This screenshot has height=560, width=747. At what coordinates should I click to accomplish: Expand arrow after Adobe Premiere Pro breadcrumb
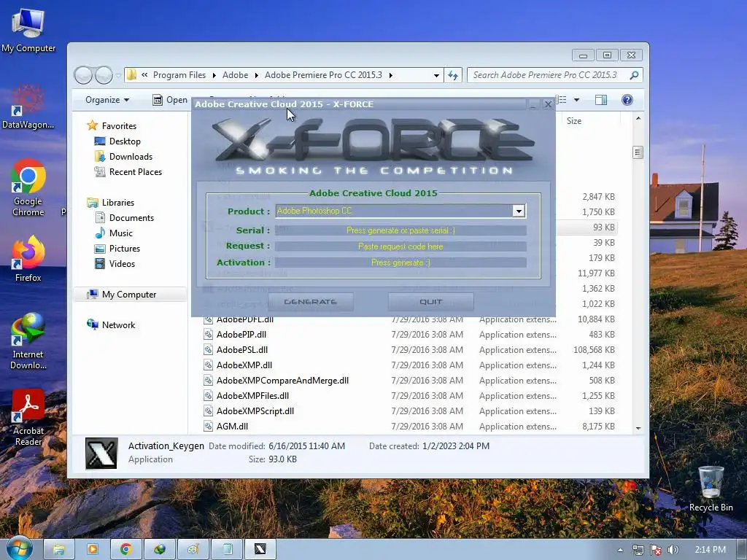391,75
